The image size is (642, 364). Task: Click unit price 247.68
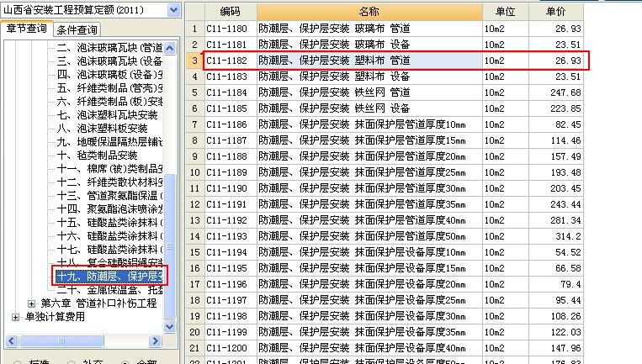556,92
